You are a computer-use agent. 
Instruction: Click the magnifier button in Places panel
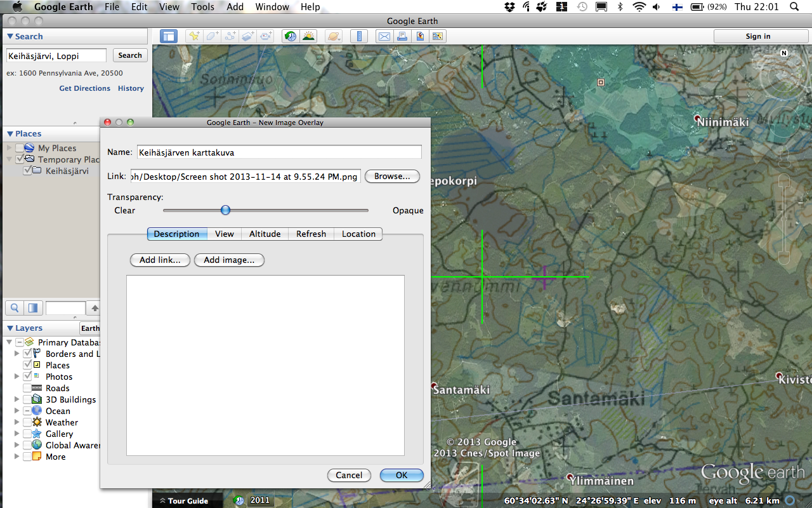click(15, 308)
